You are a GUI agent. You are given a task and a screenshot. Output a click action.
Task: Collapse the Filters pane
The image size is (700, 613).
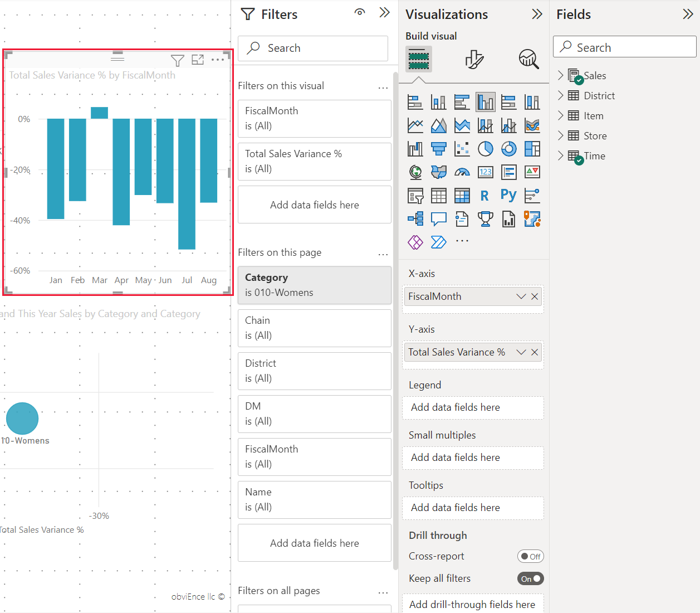[x=384, y=12]
